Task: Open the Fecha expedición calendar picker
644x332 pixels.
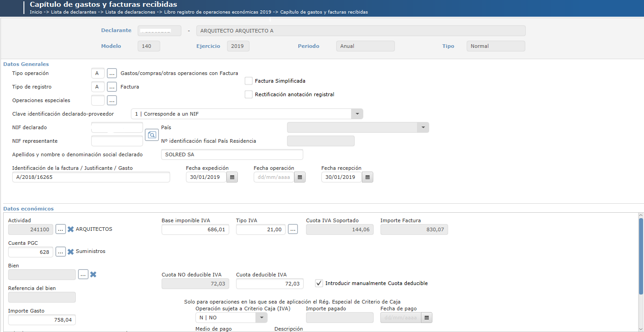Action: point(232,177)
